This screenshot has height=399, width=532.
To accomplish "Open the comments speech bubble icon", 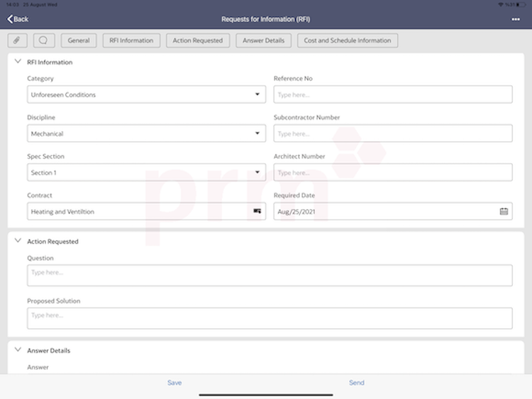I will pyautogui.click(x=43, y=40).
